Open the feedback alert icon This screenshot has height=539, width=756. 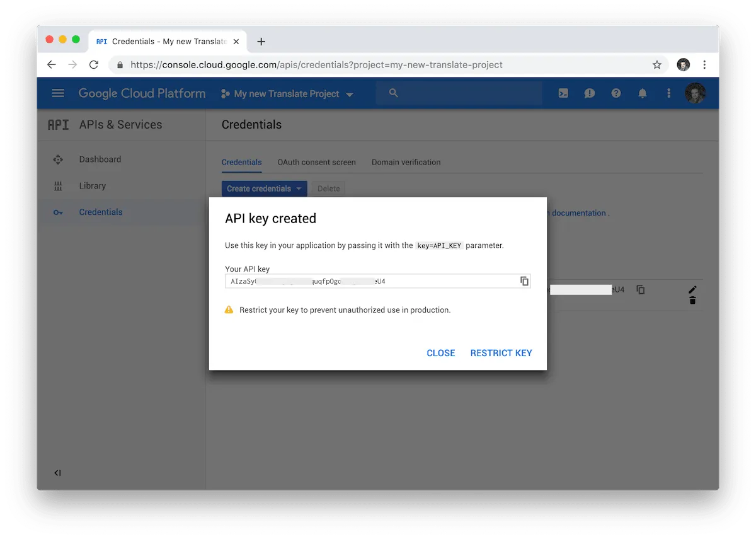(x=590, y=93)
